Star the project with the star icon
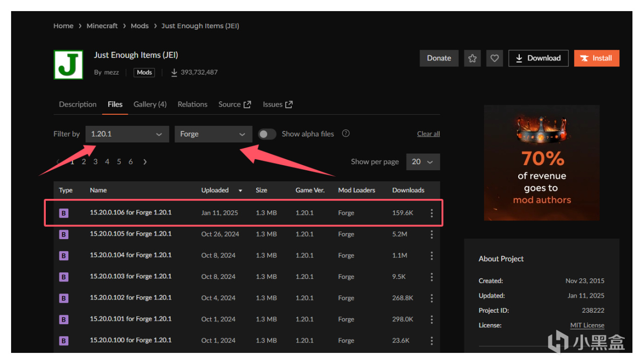The height and width of the screenshot is (364, 644). click(x=472, y=58)
